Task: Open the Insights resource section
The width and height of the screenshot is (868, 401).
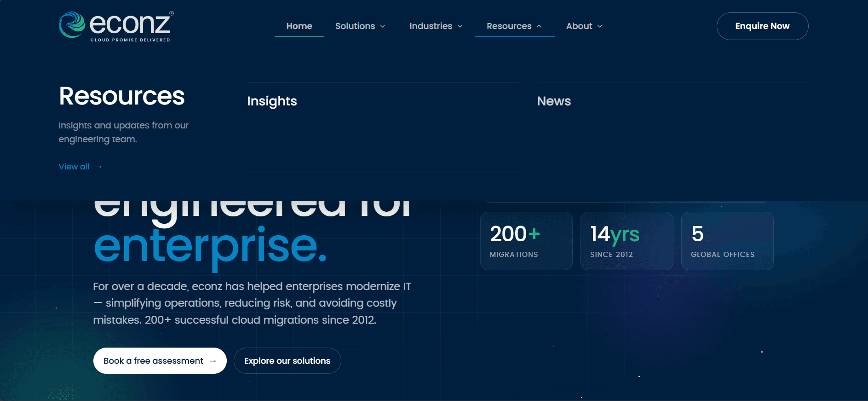Action: click(x=383, y=128)
